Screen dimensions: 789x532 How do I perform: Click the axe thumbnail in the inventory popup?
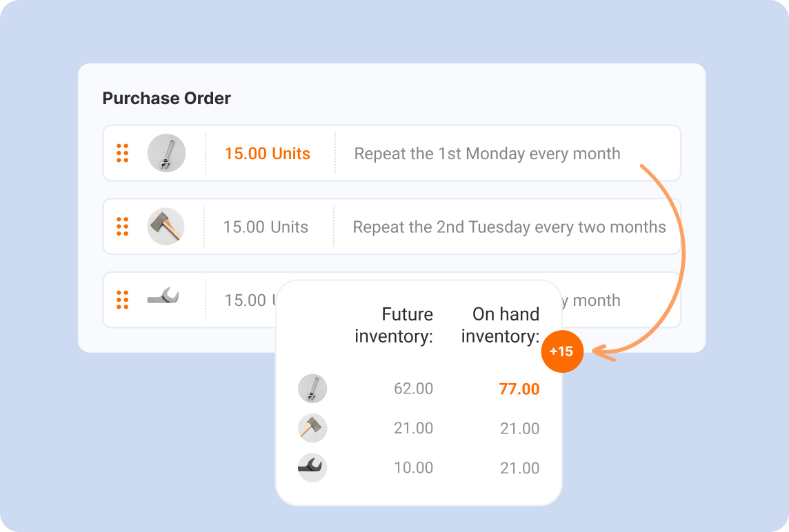pos(312,428)
